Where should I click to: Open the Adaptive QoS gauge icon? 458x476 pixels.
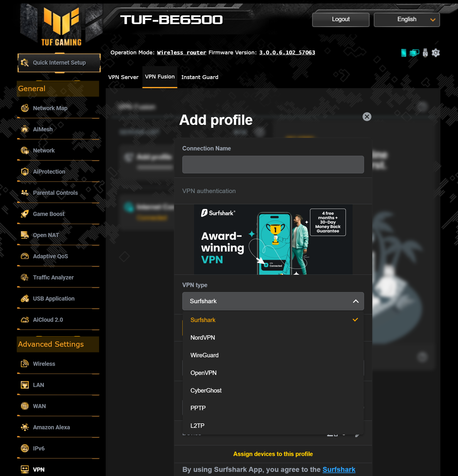[25, 256]
